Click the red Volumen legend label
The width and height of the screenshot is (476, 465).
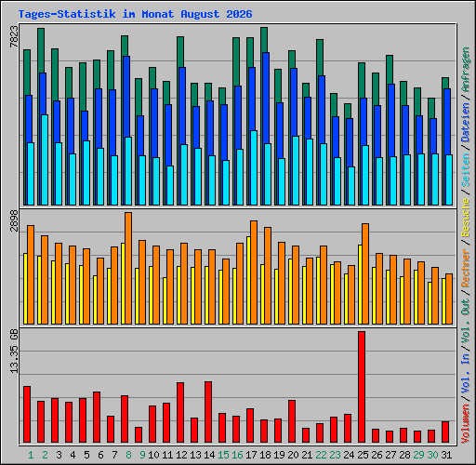(x=466, y=424)
